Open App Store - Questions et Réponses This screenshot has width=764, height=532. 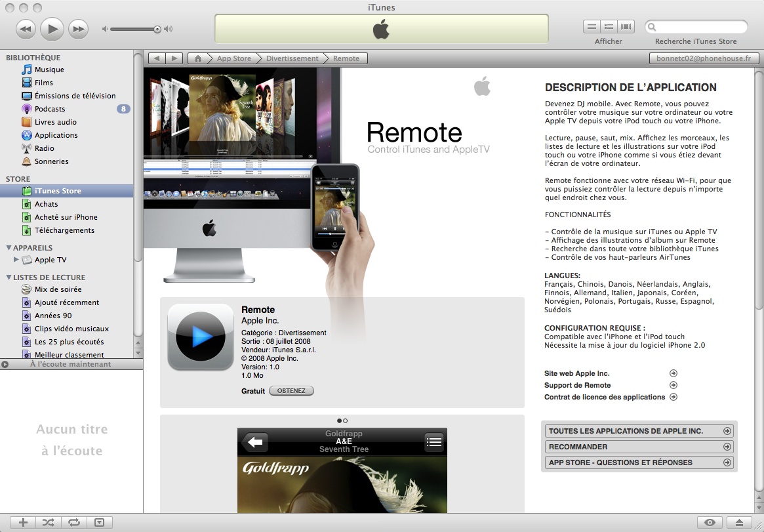[639, 462]
